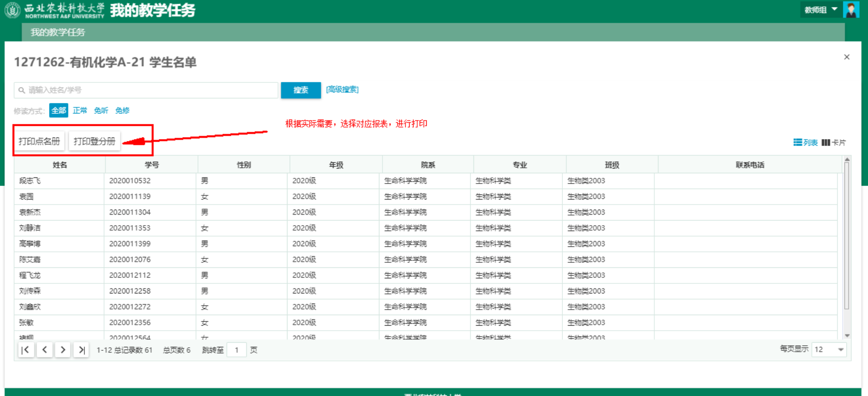Open the 教师组 role dropdown
Viewport: 868px width, 396px height.
pos(820,10)
